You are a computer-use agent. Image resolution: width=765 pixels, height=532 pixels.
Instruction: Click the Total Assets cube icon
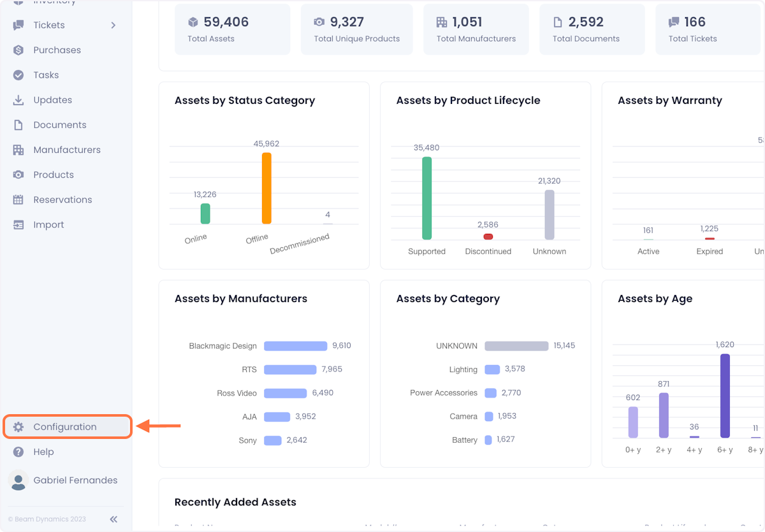pos(193,22)
